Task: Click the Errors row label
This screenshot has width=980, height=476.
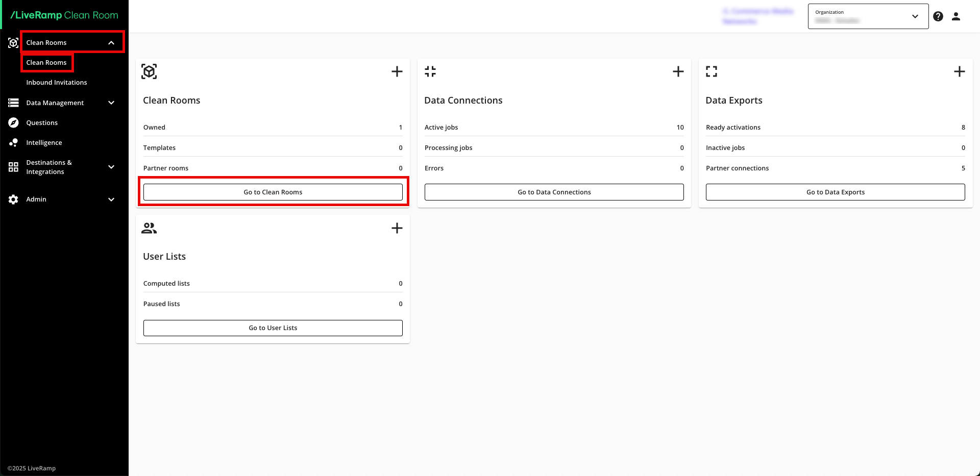Action: pyautogui.click(x=434, y=168)
